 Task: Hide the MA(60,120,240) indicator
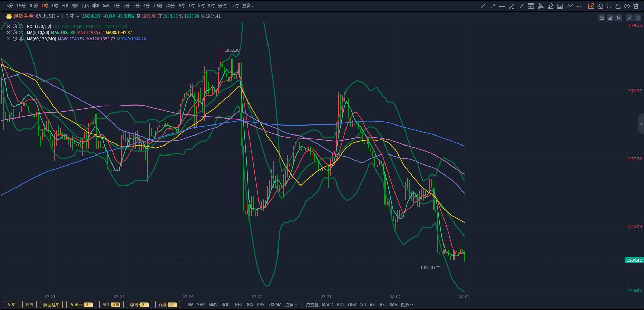tap(21, 39)
